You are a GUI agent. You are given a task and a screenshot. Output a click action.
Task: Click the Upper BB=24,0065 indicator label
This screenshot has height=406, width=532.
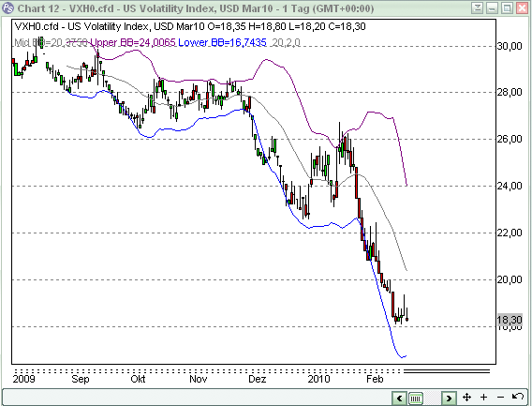pos(133,42)
